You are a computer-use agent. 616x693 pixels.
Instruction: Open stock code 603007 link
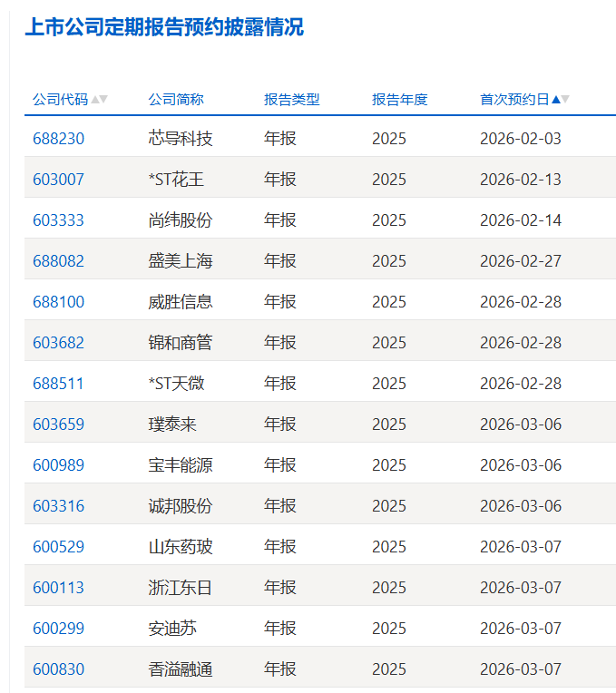tap(58, 180)
